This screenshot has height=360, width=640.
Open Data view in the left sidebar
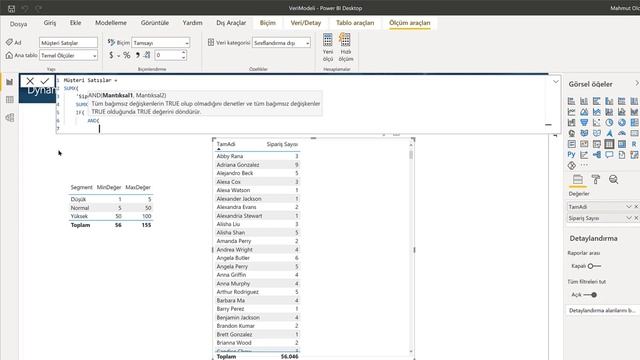point(10,100)
